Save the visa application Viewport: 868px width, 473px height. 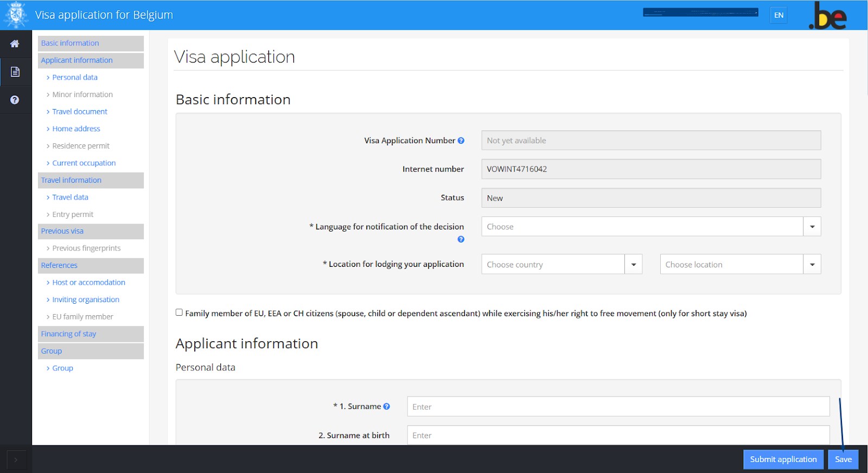tap(844, 459)
